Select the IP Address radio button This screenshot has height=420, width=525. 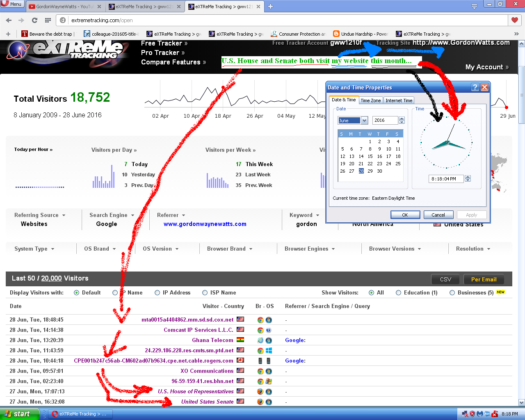pyautogui.click(x=157, y=293)
